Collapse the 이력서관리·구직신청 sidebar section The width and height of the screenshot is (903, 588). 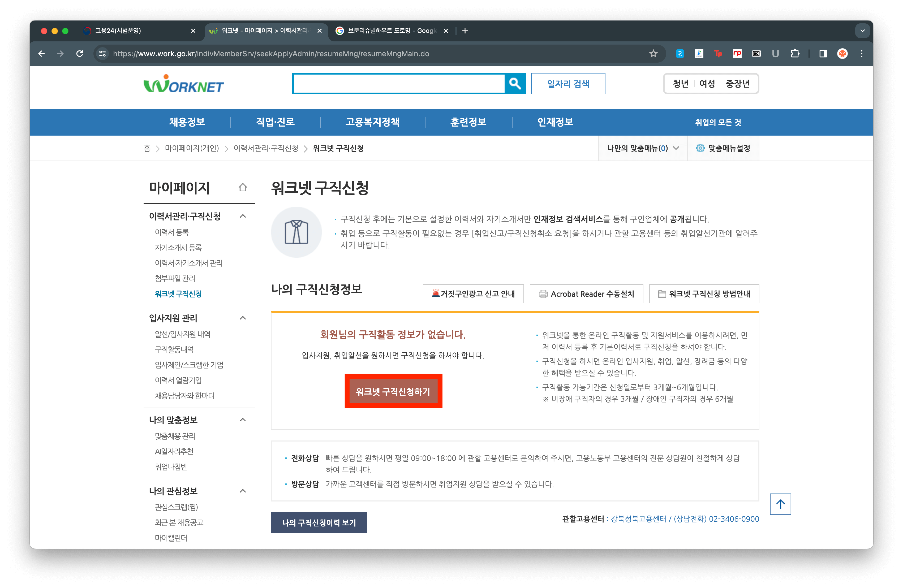click(x=243, y=216)
